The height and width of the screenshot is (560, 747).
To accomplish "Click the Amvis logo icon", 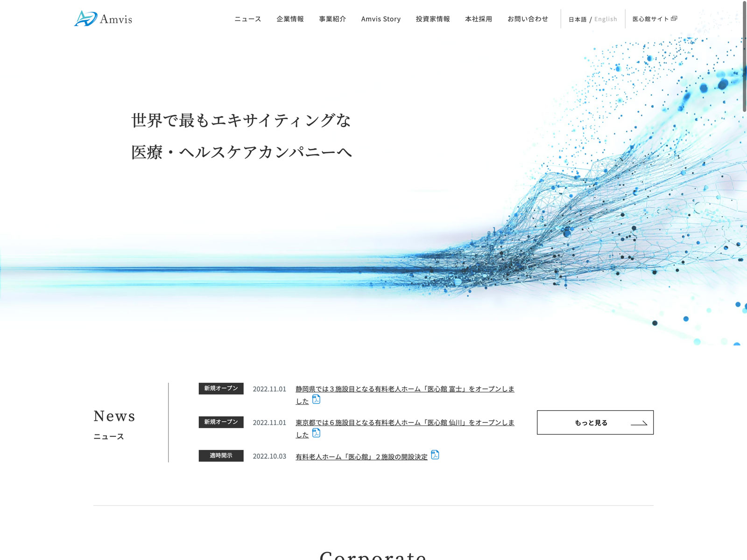I will [85, 19].
